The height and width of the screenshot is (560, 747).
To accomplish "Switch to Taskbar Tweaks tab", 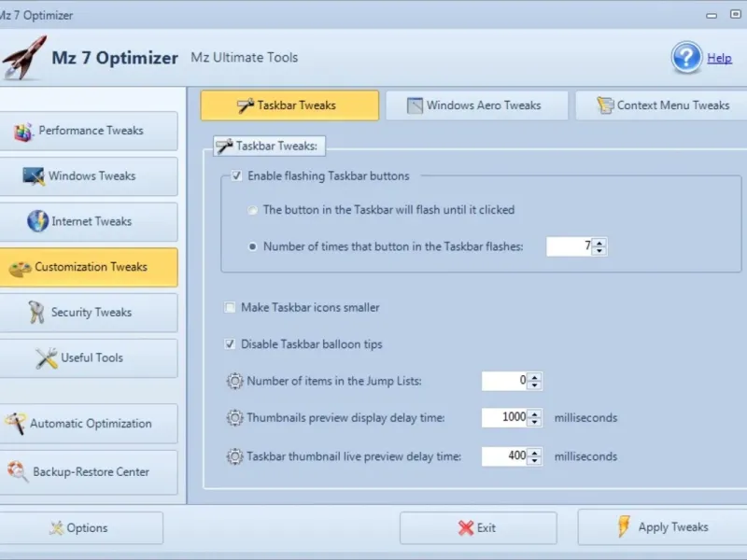I will tap(289, 105).
